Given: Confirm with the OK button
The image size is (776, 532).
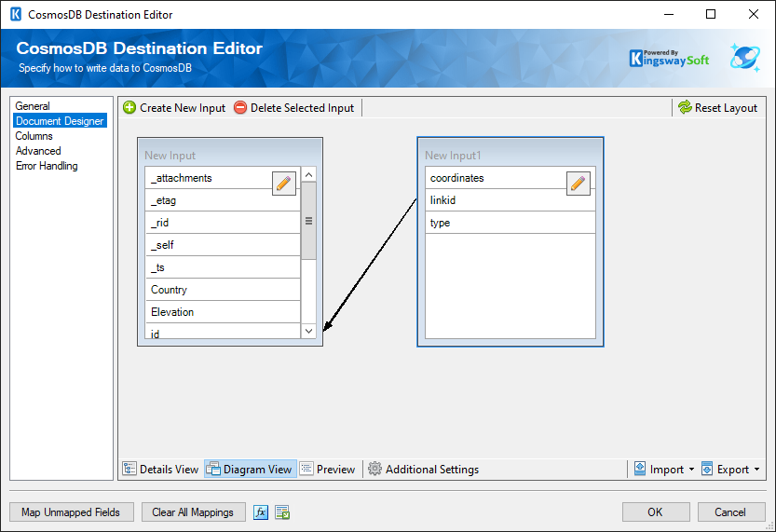Looking at the screenshot, I should coord(656,512).
